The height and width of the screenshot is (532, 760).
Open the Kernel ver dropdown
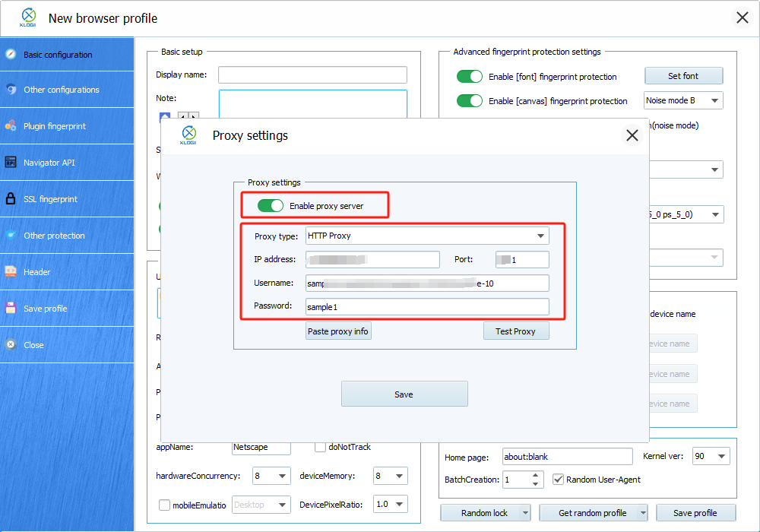(x=720, y=457)
